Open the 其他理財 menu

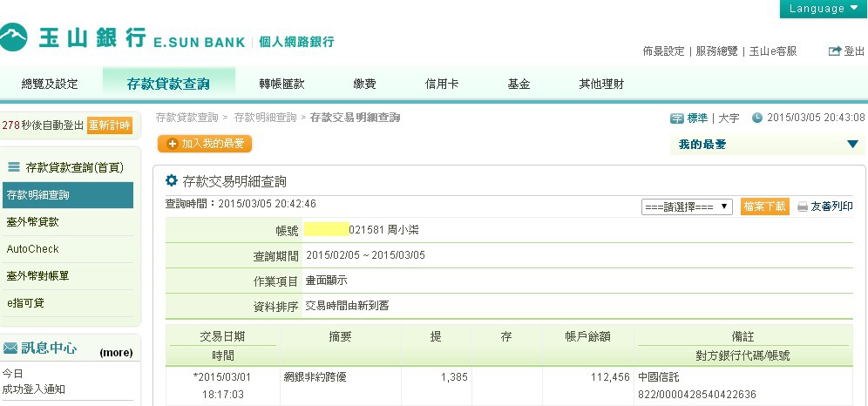pyautogui.click(x=601, y=85)
